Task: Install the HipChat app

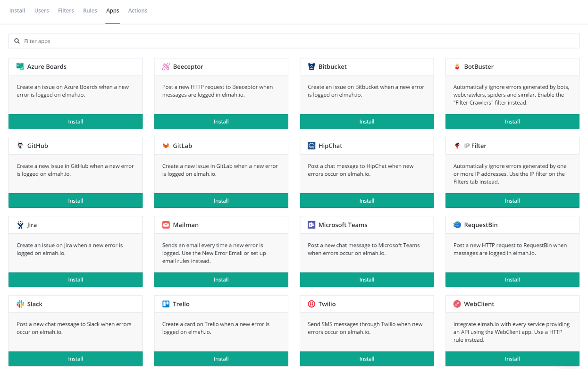Action: click(367, 200)
